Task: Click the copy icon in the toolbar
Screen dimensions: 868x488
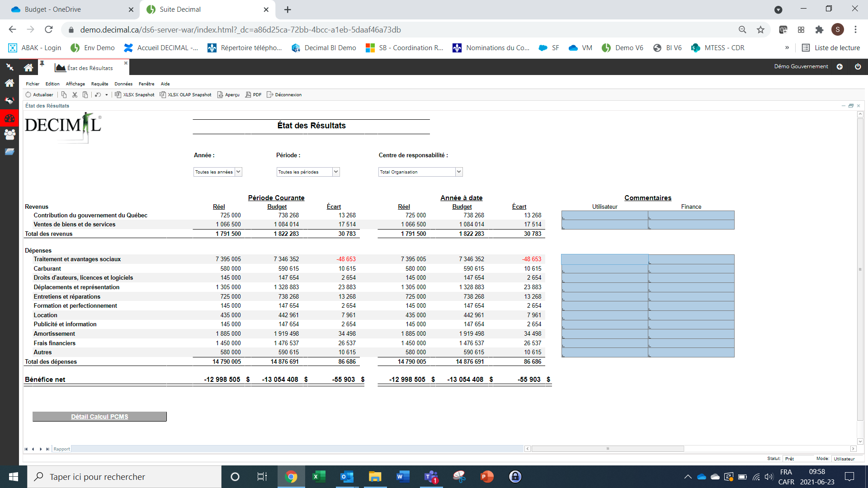Action: tap(64, 95)
